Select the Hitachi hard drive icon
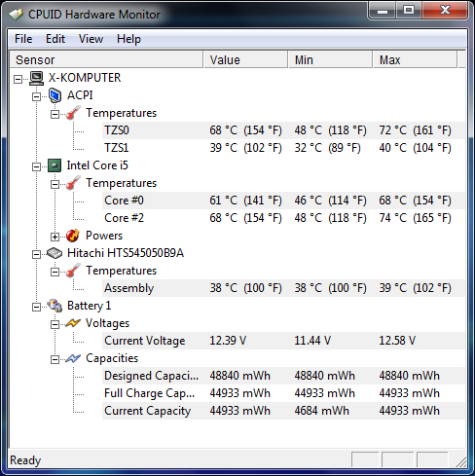The height and width of the screenshot is (476, 475). [x=55, y=253]
